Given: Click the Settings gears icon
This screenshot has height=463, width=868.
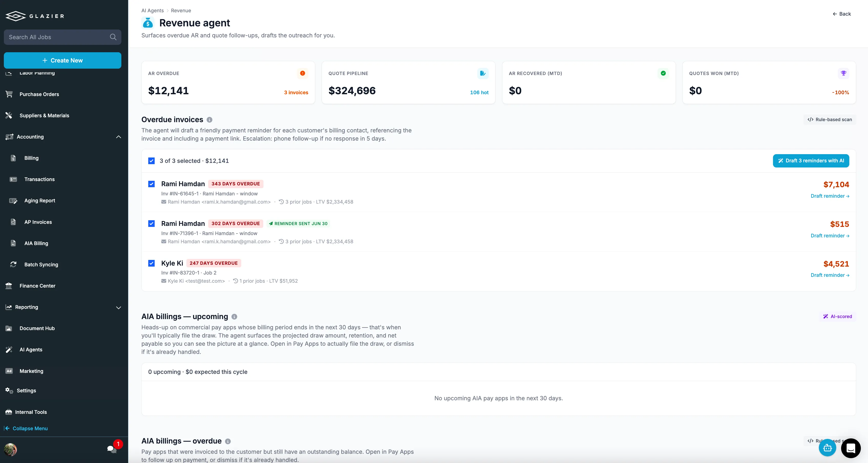Looking at the screenshot, I should tap(9, 391).
